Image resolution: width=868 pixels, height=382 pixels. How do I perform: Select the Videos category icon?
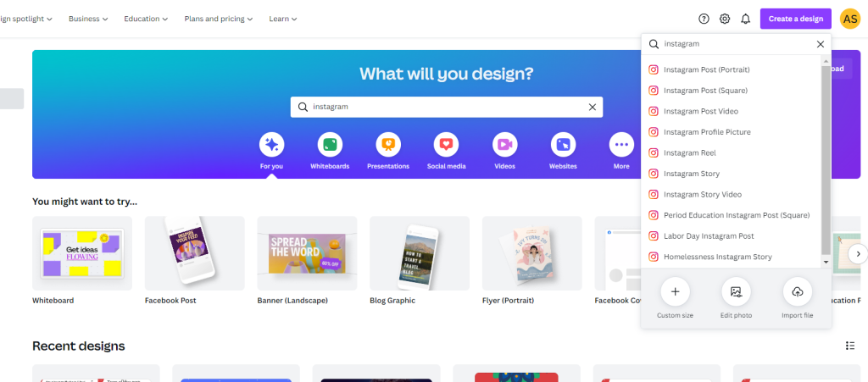pyautogui.click(x=505, y=145)
